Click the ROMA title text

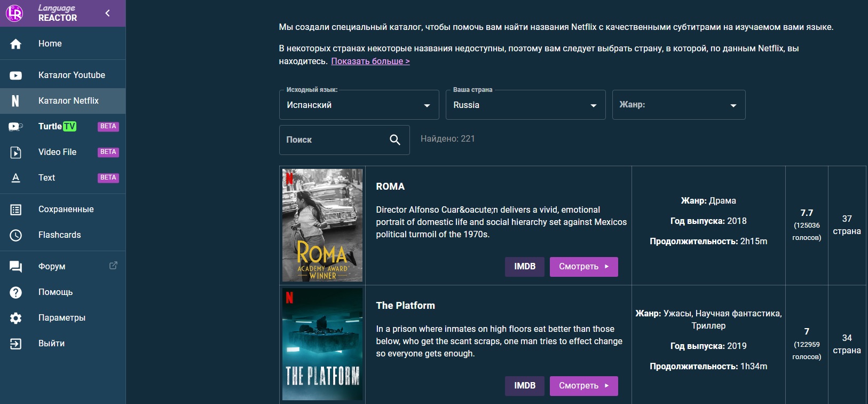(x=390, y=187)
